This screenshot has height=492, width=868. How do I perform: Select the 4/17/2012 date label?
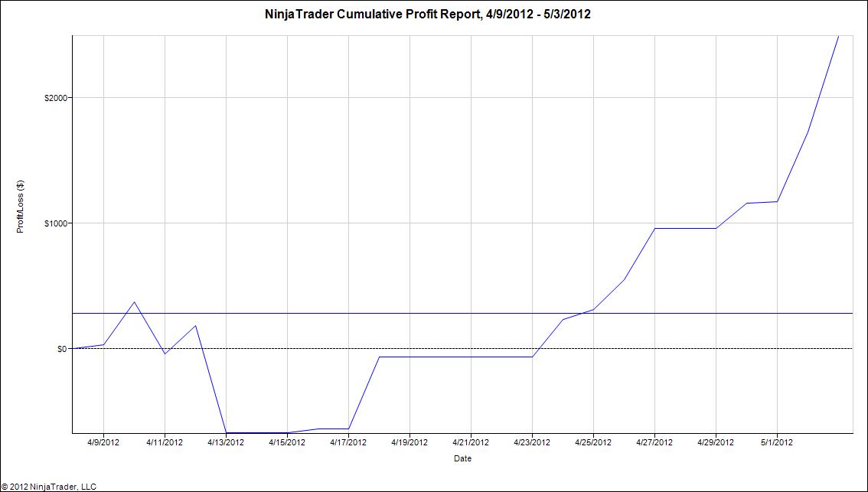pyautogui.click(x=348, y=442)
